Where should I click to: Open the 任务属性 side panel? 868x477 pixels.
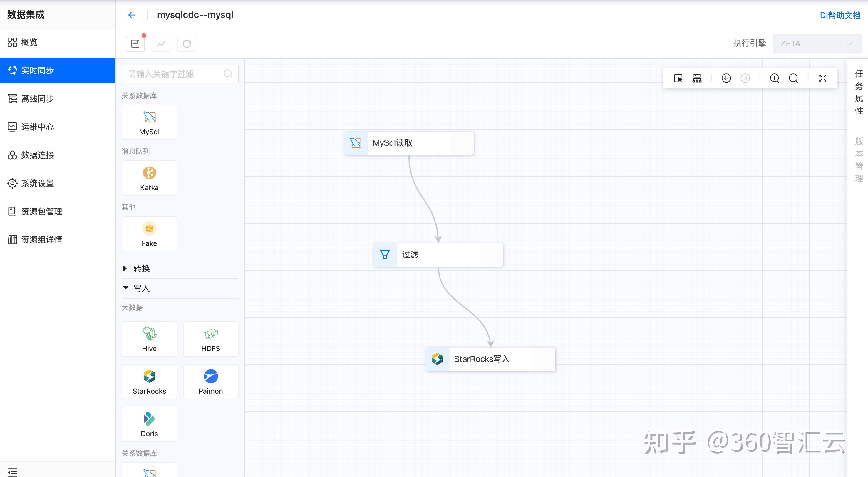(859, 92)
